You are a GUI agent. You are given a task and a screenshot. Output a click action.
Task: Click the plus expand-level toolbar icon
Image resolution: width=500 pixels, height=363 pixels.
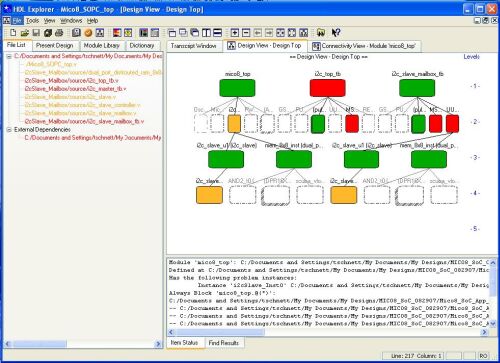pyautogui.click(x=235, y=33)
